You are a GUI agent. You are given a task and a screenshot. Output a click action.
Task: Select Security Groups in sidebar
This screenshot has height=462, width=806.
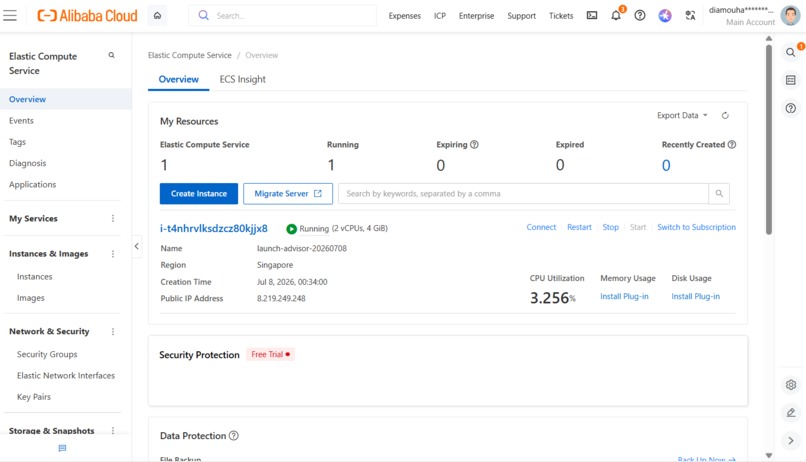pyautogui.click(x=47, y=354)
